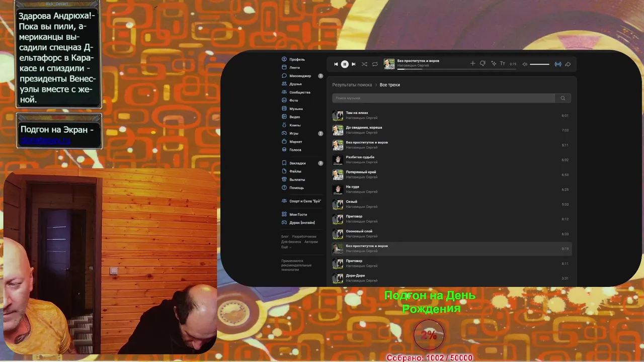Viewport: 644px width, 362px height.
Task: Open the Друзья friends icon
Action: tap(284, 84)
